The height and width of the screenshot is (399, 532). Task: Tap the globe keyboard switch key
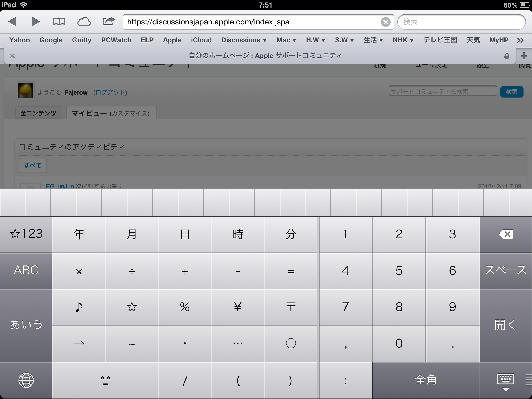[26, 380]
